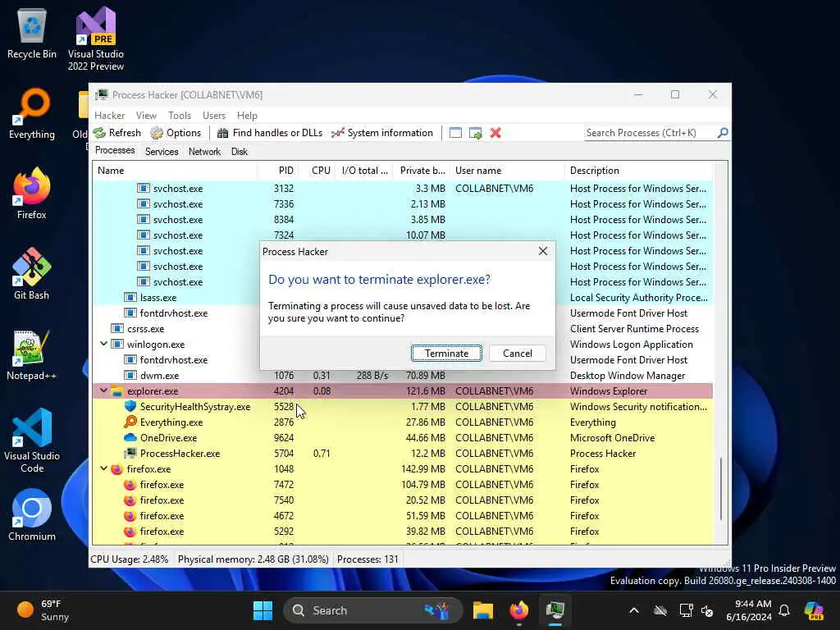
Task: Open Options from the toolbar
Action: 176,133
